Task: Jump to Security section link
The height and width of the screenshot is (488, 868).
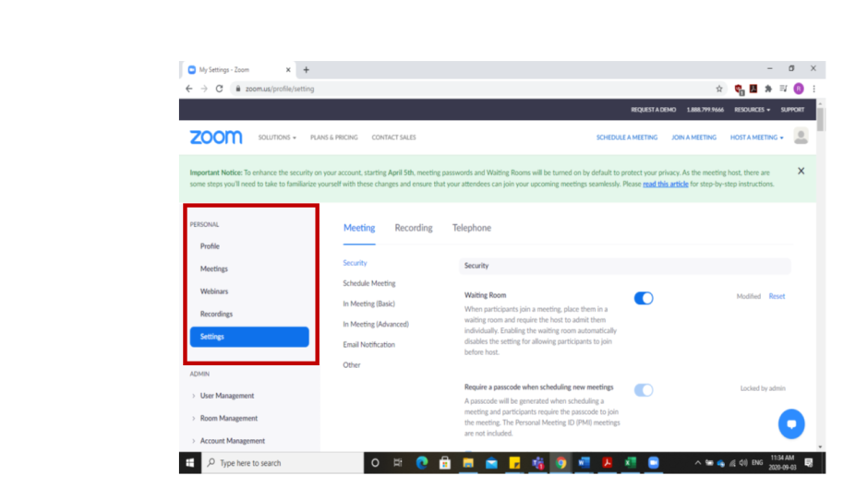Action: (x=355, y=263)
